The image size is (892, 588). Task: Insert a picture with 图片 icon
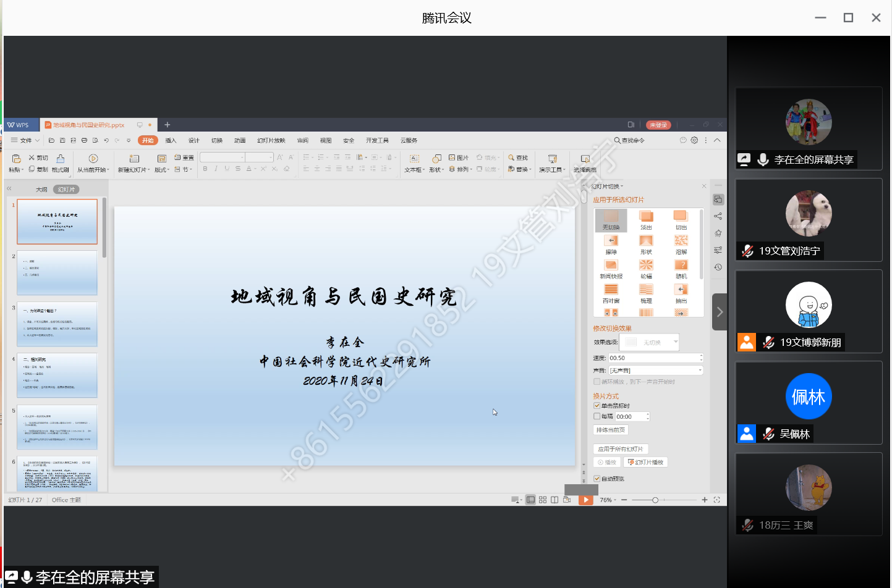point(459,157)
